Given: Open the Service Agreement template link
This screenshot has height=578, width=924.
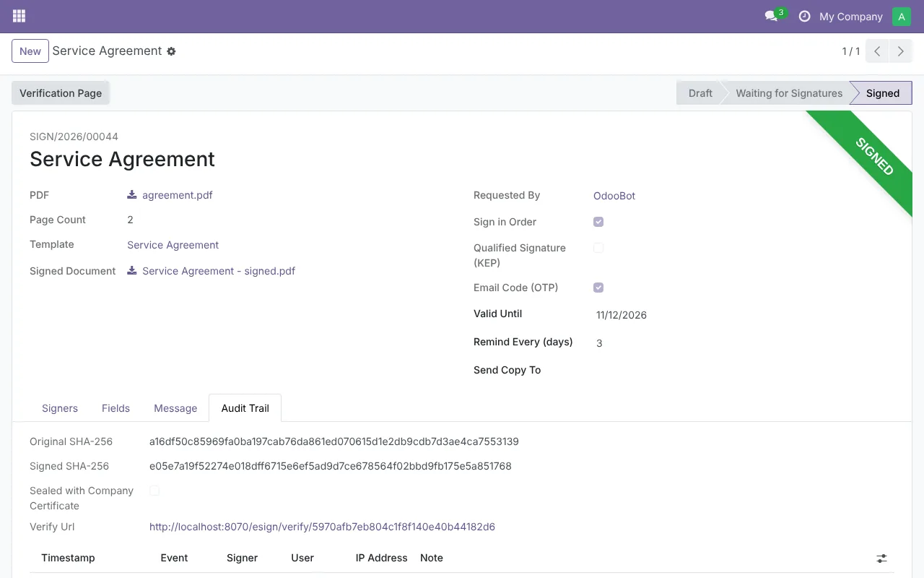Looking at the screenshot, I should point(173,245).
